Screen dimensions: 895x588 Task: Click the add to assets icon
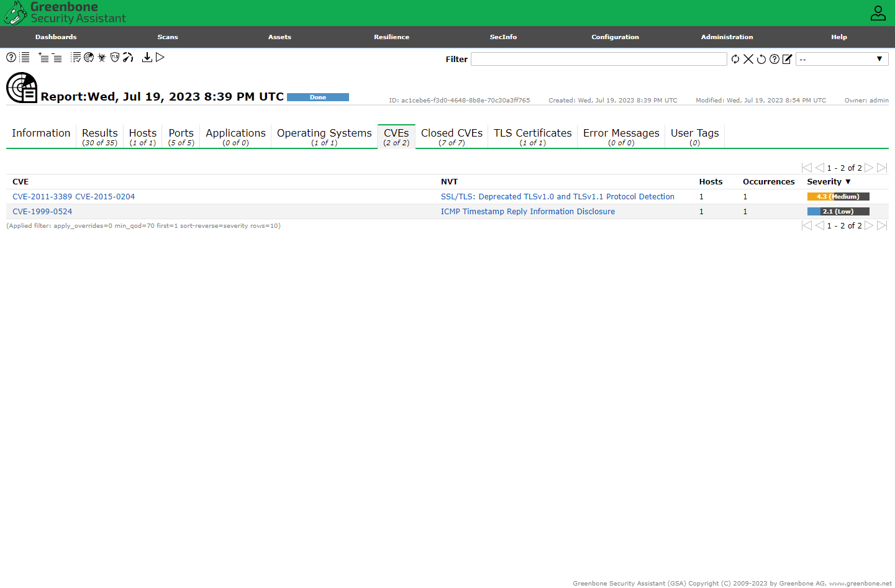coord(43,57)
